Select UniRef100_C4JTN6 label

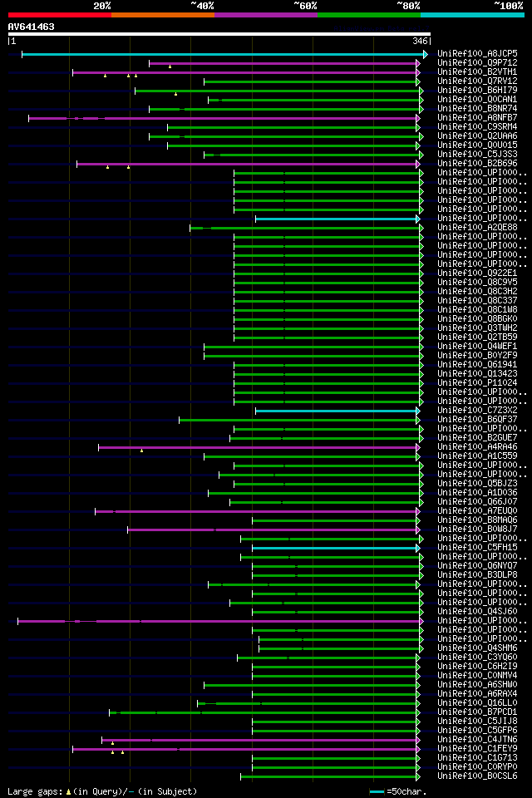pos(477,740)
